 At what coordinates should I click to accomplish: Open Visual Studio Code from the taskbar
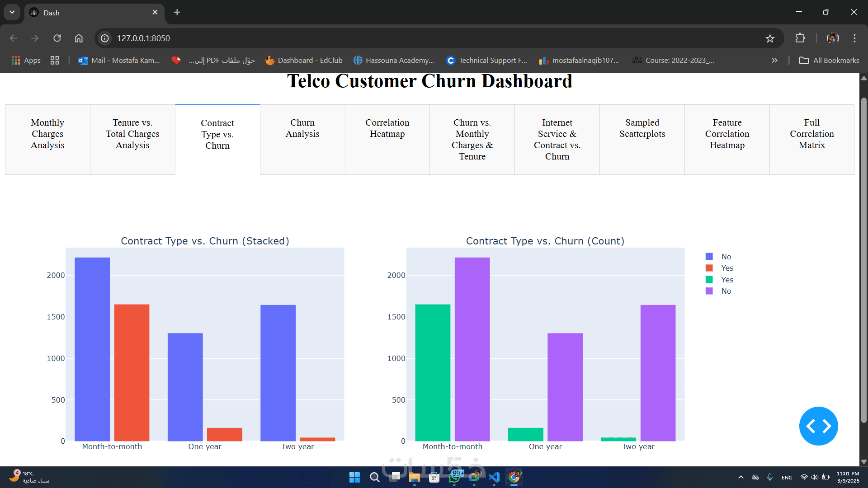point(494,477)
